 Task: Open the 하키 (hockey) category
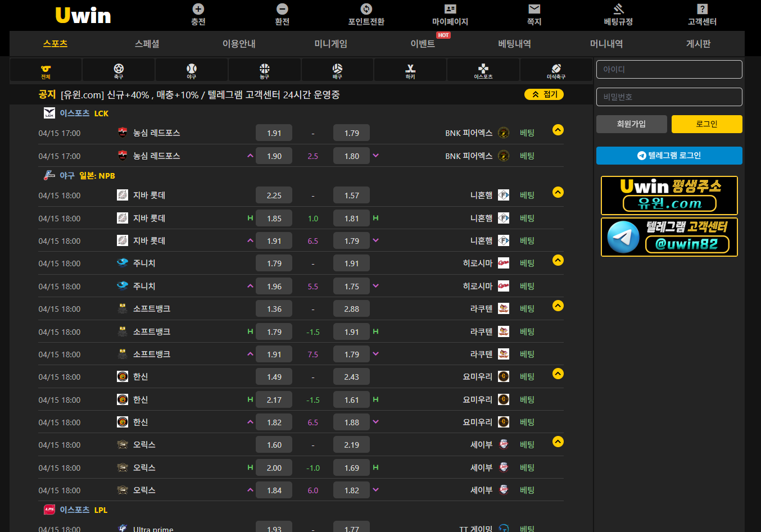pos(410,70)
